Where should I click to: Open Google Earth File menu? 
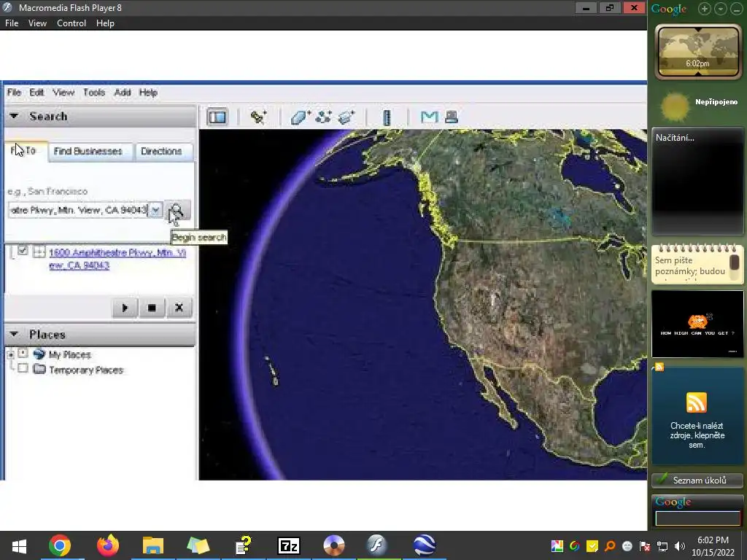14,93
